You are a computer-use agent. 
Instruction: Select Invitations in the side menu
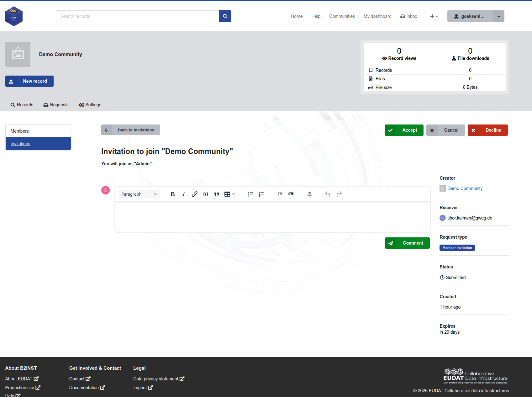click(38, 144)
